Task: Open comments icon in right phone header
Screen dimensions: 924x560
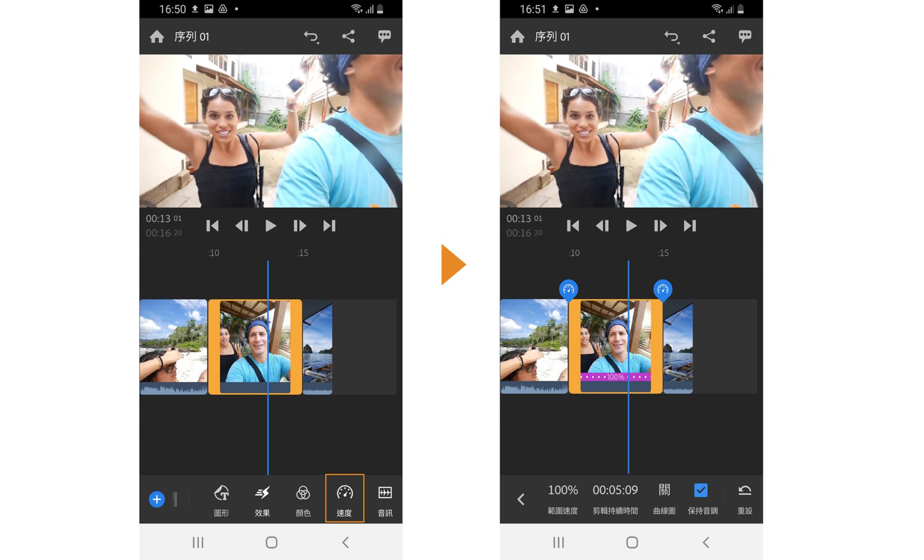Action: [x=744, y=37]
